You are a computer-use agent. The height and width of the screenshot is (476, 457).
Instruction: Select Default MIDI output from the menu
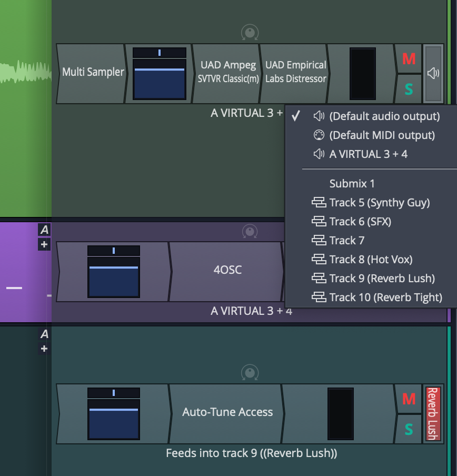point(382,135)
